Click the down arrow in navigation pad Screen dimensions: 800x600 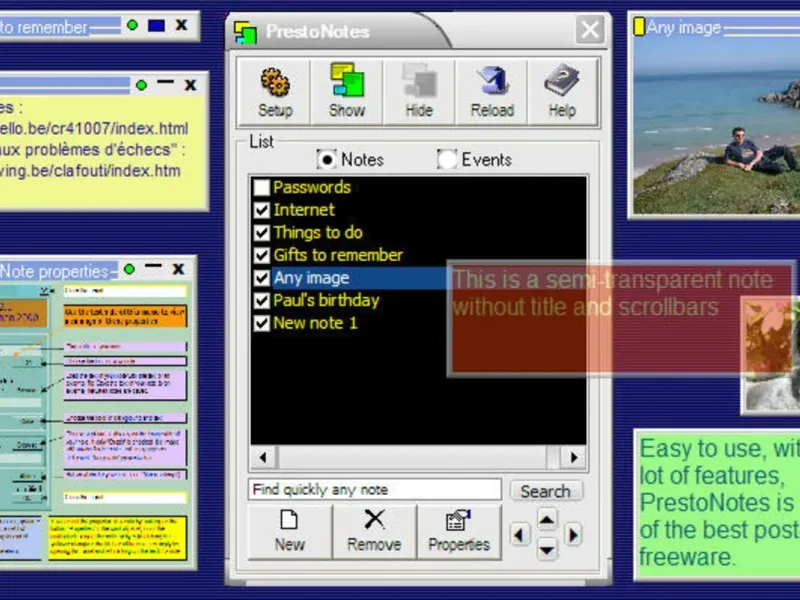pyautogui.click(x=546, y=549)
